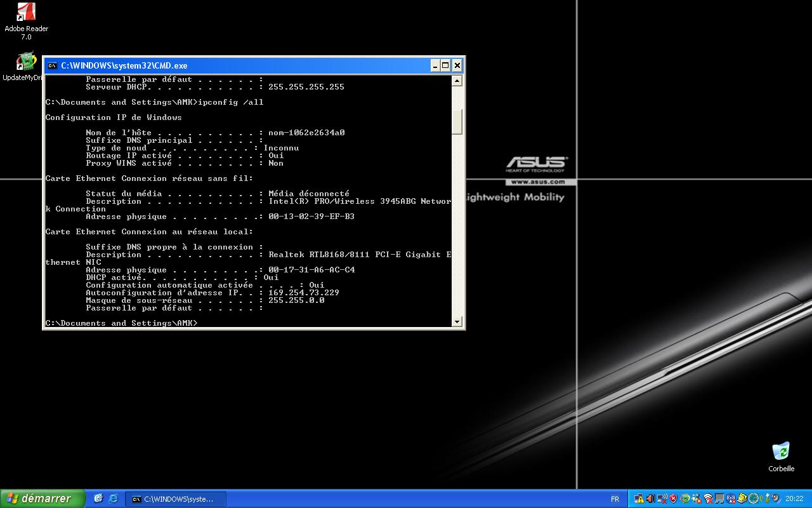Click the Wi-Fi signal tray icon
The width and height of the screenshot is (812, 508).
(x=708, y=499)
